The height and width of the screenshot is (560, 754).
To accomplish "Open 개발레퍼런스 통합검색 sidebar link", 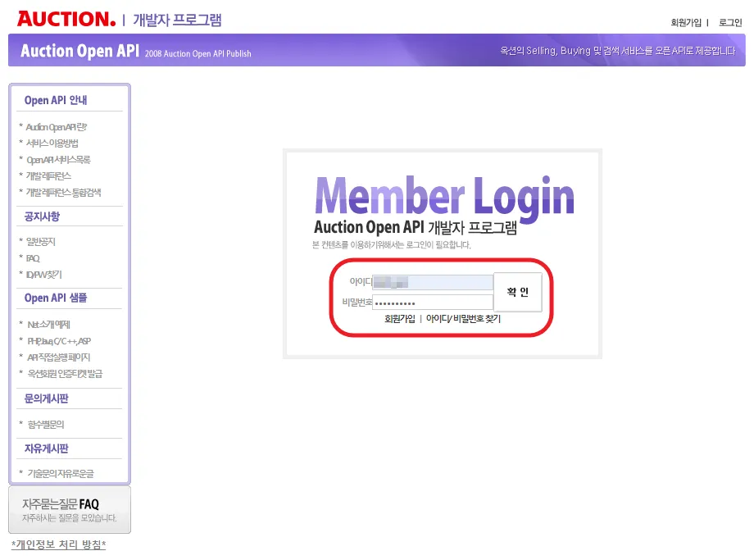I will pyautogui.click(x=63, y=193).
